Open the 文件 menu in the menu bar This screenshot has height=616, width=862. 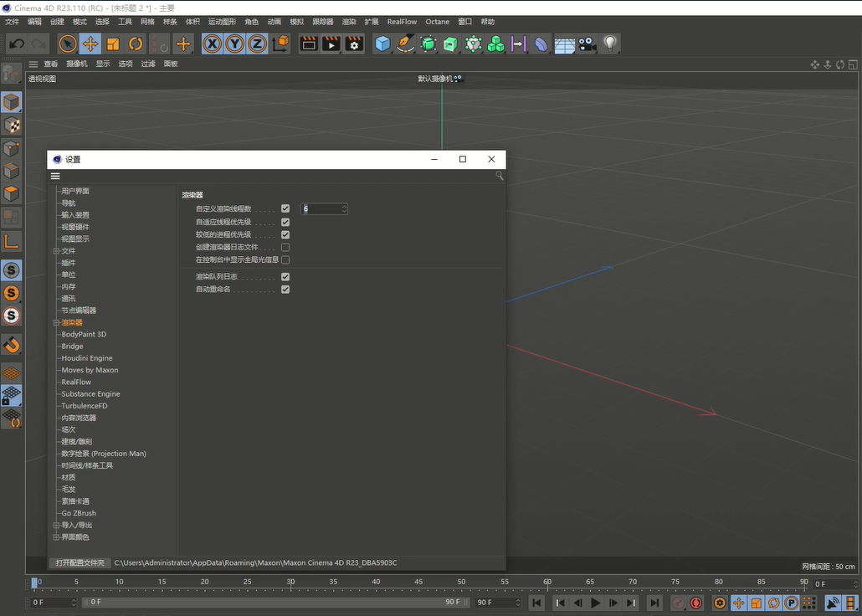click(12, 22)
